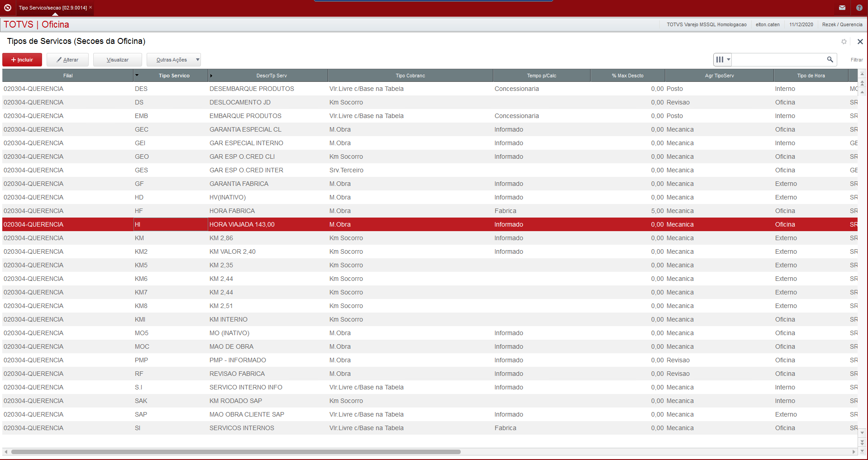
Task: Sort by Tempo p/Calc column header
Action: [x=542, y=76]
